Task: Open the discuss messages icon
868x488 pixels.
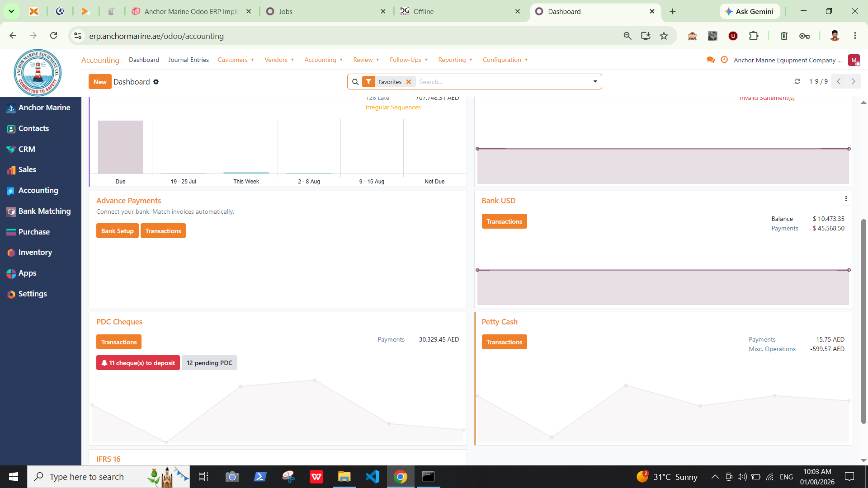Action: point(711,60)
